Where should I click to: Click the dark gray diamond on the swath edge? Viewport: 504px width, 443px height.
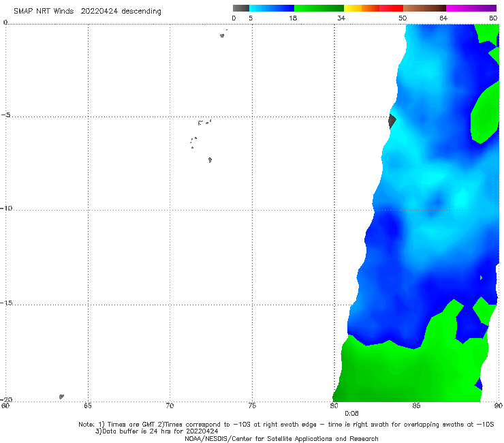pos(392,121)
